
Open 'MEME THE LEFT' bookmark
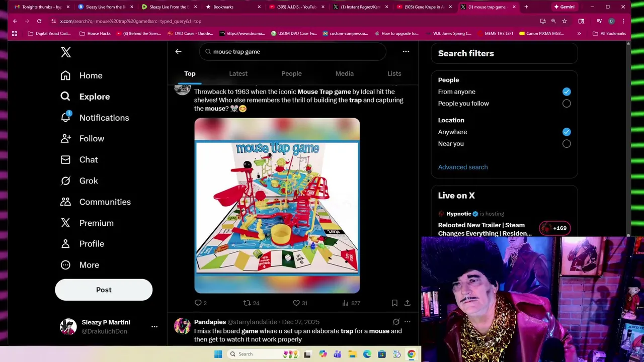(x=495, y=34)
